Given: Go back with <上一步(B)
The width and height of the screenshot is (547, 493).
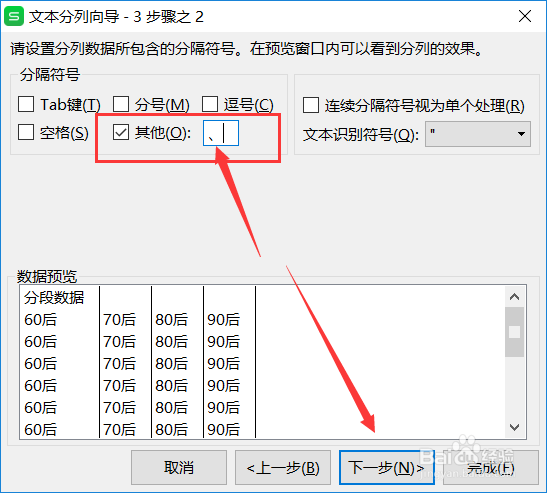Looking at the screenshot, I should pyautogui.click(x=283, y=468).
